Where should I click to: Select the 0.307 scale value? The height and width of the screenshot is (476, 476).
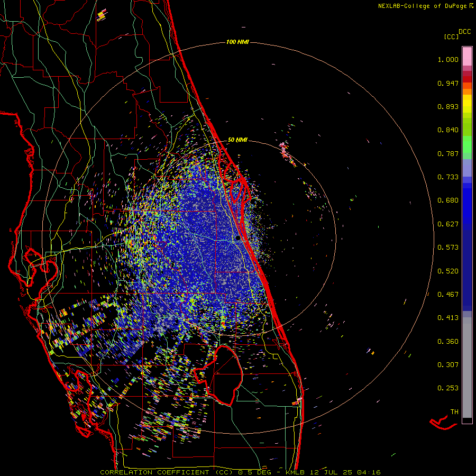448,365
